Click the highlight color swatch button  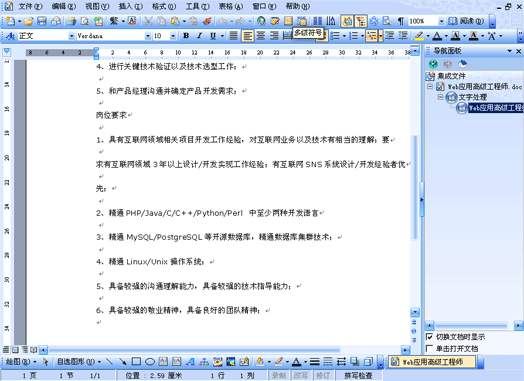(x=419, y=35)
